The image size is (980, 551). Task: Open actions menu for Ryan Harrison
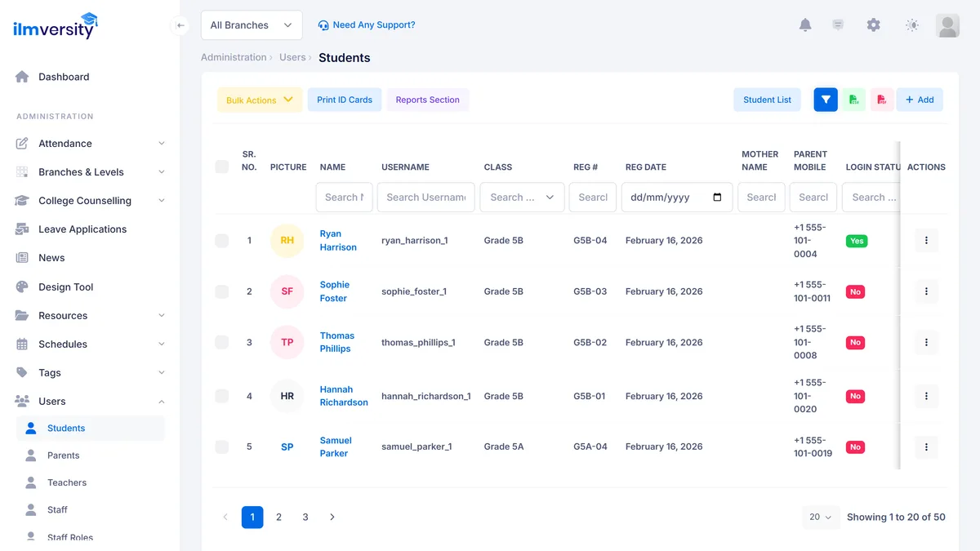926,241
